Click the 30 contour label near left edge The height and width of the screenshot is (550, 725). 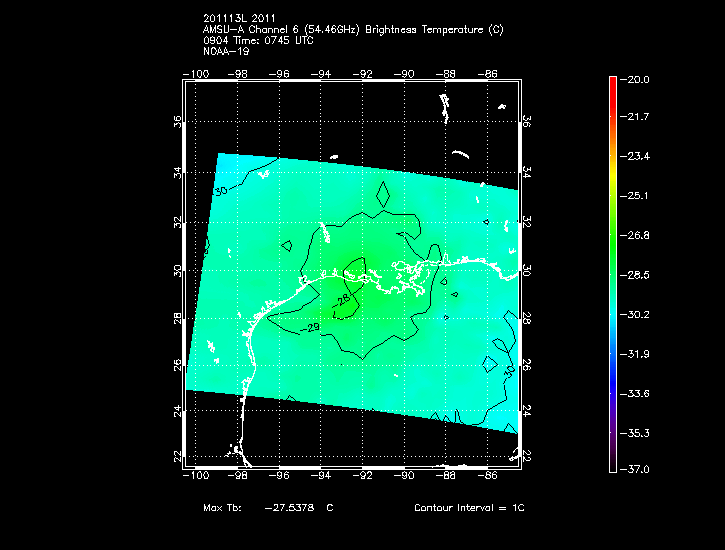221,190
